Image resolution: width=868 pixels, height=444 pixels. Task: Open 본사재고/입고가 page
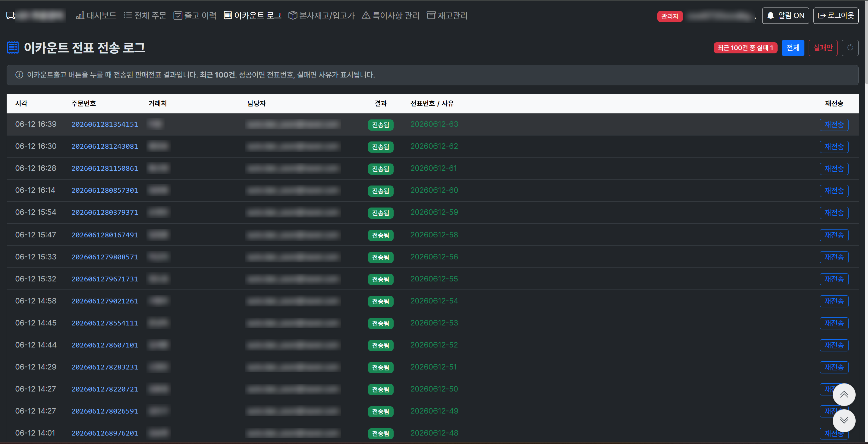322,15
